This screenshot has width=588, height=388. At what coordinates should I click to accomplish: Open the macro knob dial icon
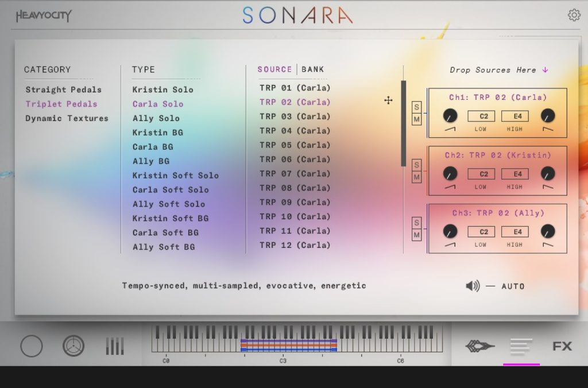click(x=73, y=346)
